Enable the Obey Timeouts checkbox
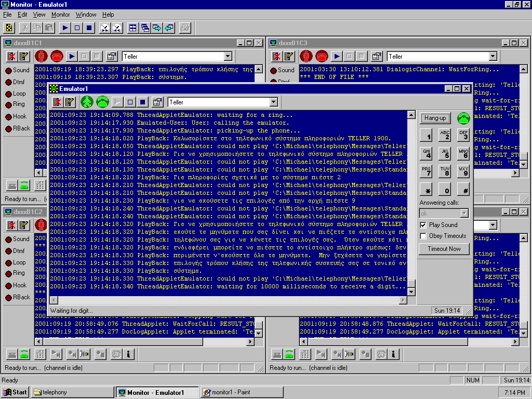Screen dimensions: 532x399 pos(423,236)
